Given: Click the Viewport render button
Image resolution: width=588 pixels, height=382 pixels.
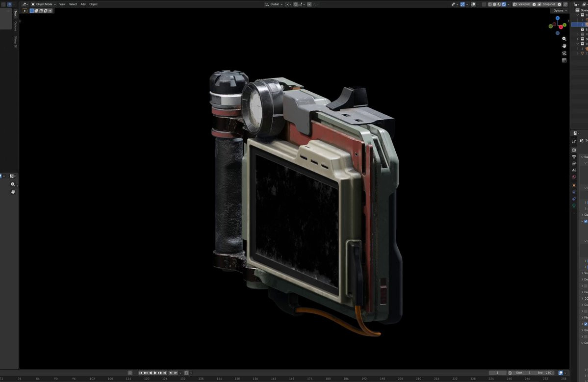Looking at the screenshot, I should tap(522, 4).
